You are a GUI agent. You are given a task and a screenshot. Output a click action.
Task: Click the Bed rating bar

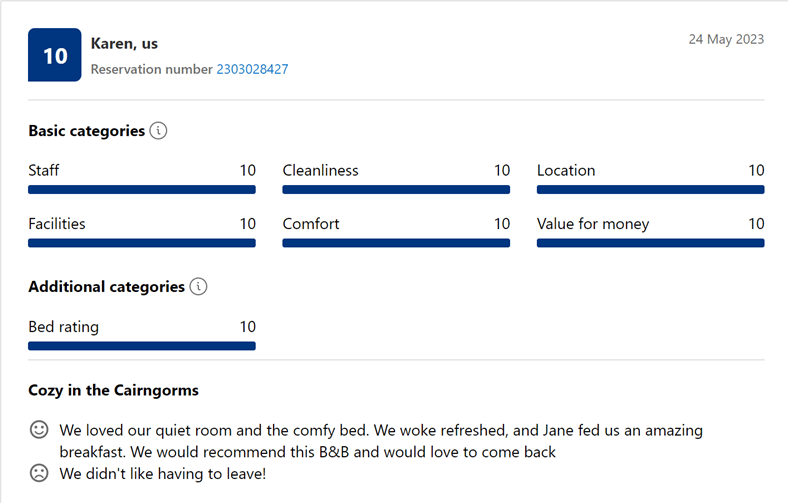click(142, 346)
